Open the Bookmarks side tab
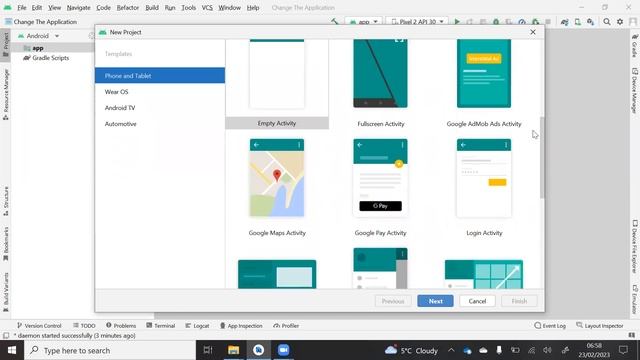The height and width of the screenshot is (360, 640). 5,244
